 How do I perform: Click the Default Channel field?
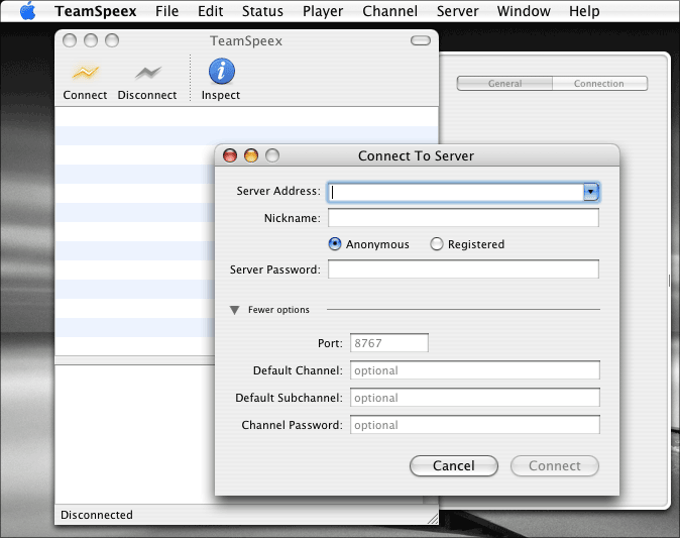coord(475,370)
